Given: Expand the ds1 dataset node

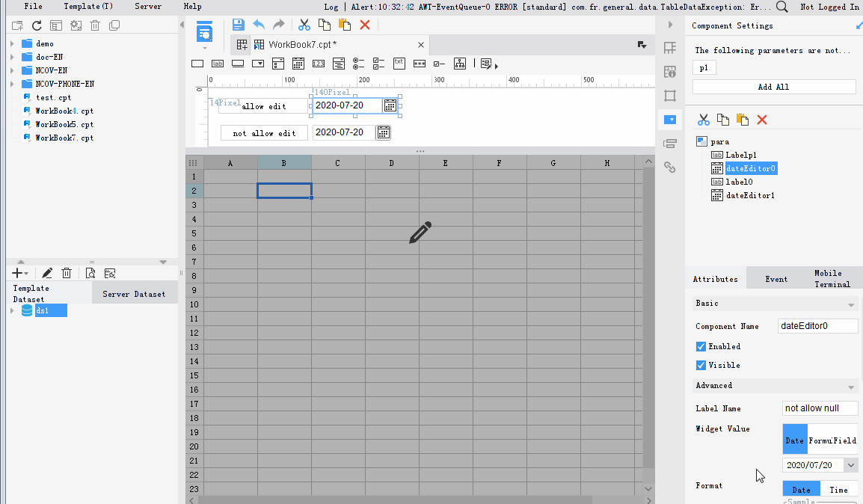Looking at the screenshot, I should 12,311.
